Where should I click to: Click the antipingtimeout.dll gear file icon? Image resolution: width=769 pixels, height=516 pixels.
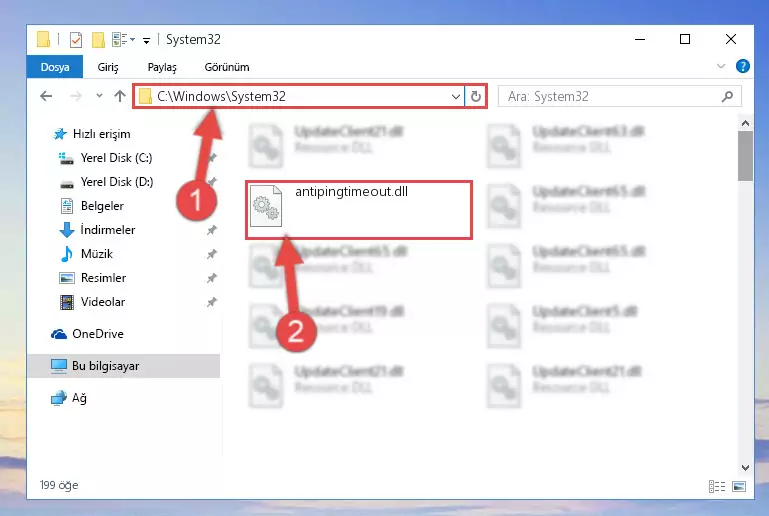pos(266,206)
